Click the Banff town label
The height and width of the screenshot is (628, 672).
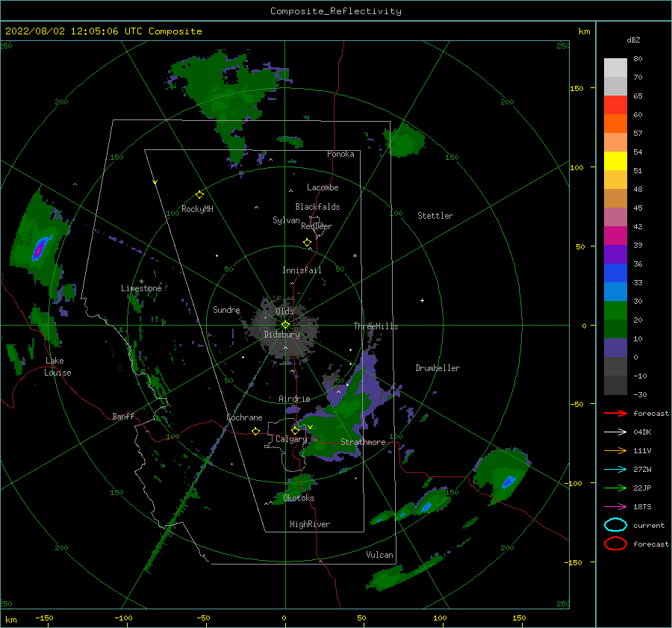point(123,416)
